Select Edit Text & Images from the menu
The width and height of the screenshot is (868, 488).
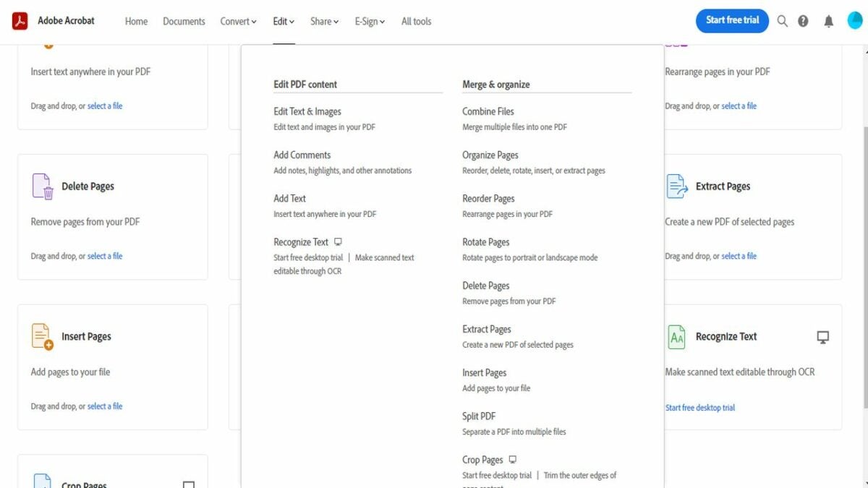coord(307,111)
